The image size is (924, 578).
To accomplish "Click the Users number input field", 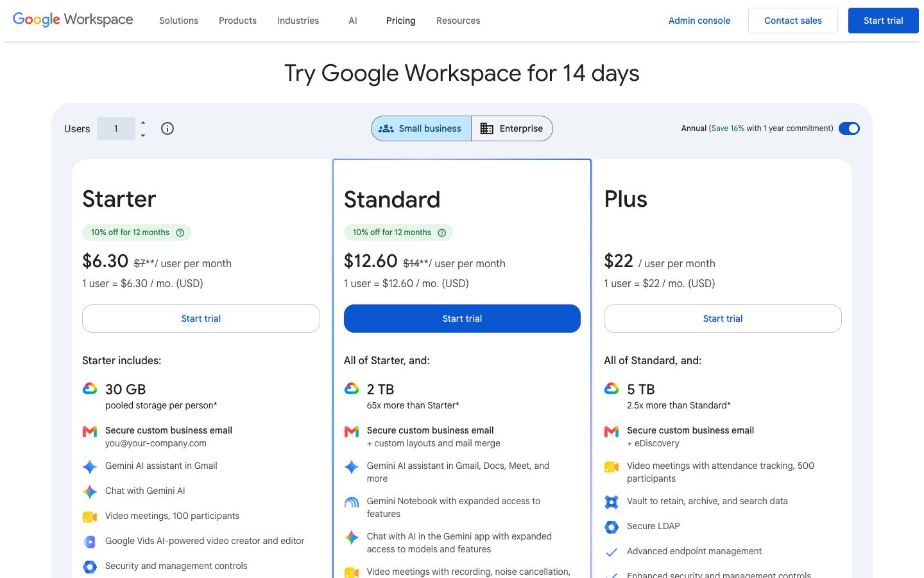I will [x=116, y=128].
